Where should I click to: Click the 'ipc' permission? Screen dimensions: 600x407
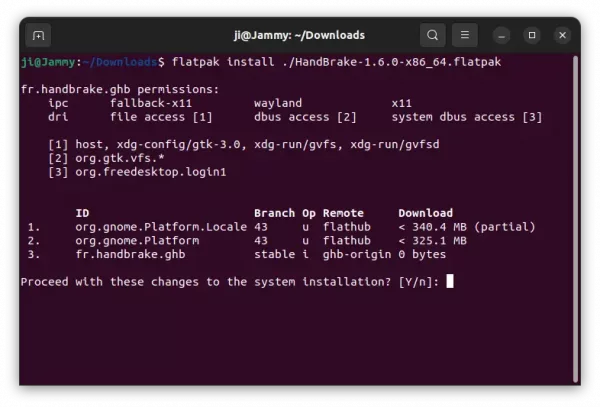58,103
